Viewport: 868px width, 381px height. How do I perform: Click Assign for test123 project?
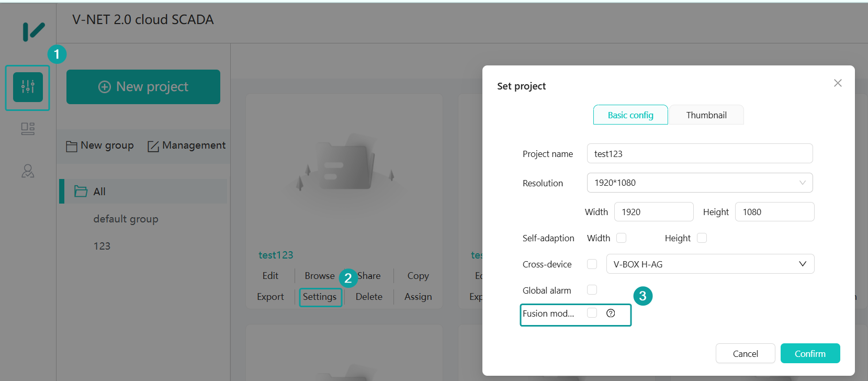[418, 297]
